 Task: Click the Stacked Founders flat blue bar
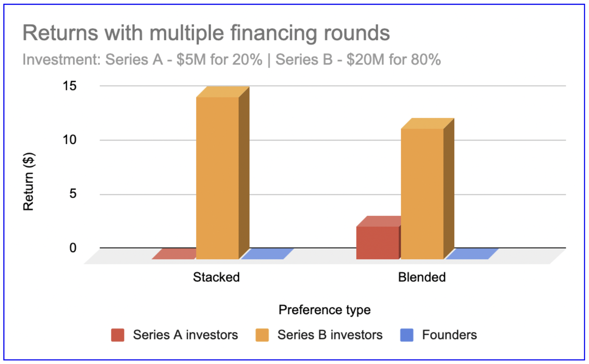click(x=267, y=254)
